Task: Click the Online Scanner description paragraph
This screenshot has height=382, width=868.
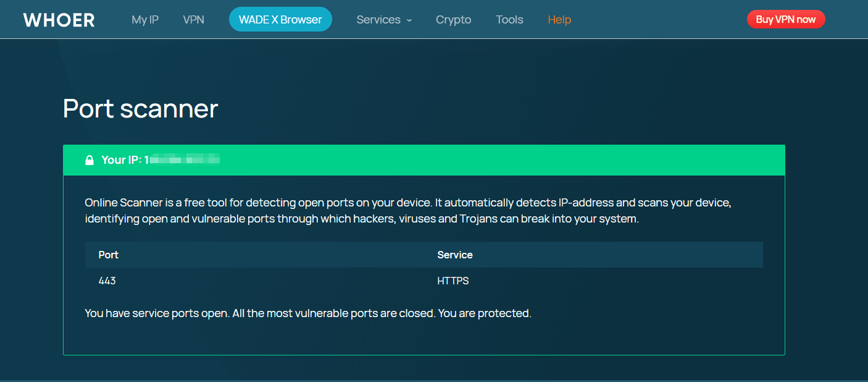Action: [407, 211]
